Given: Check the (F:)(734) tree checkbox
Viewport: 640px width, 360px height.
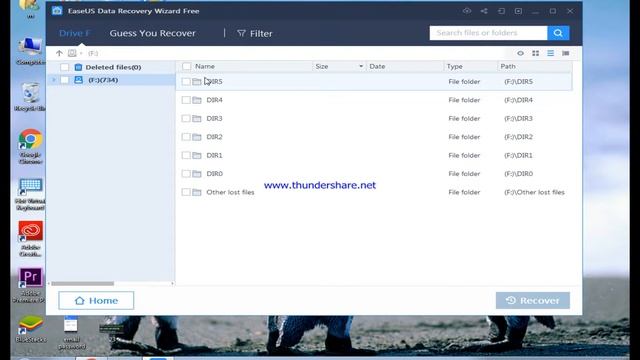Looking at the screenshot, I should pos(64,80).
